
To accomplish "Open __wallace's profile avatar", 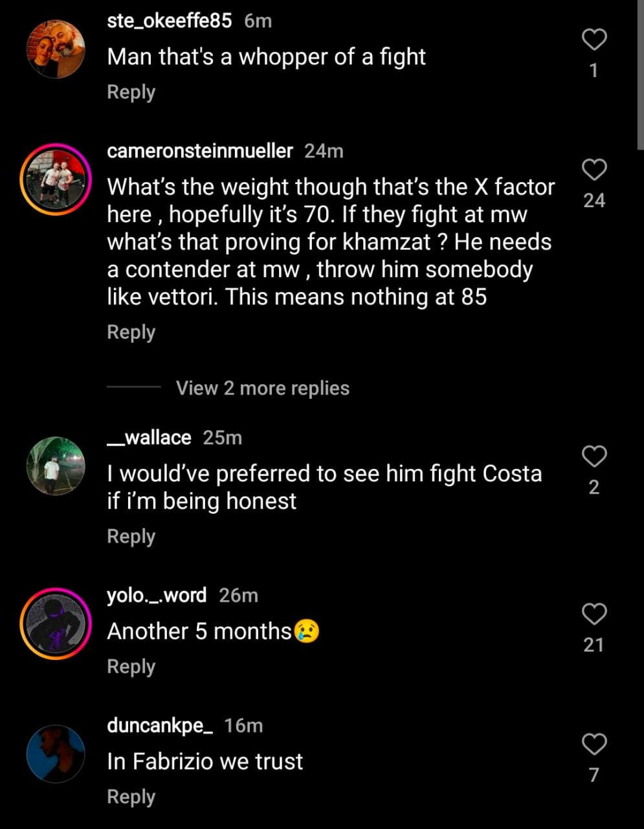I will point(56,466).
